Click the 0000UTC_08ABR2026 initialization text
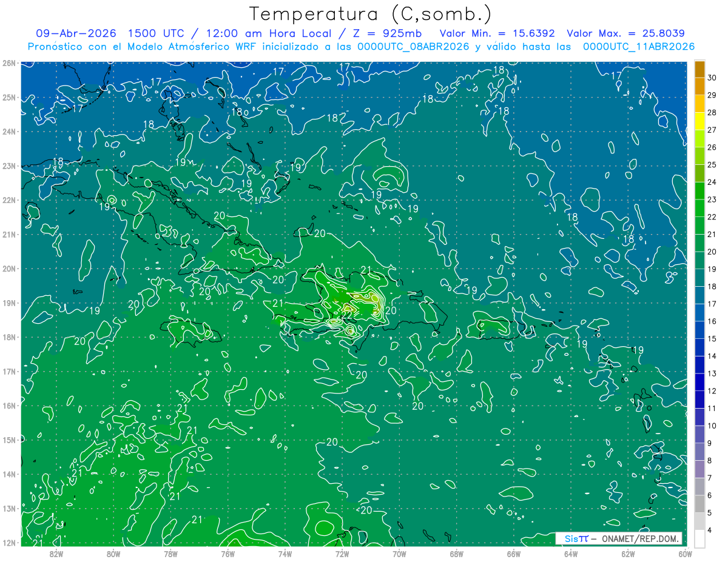Image resolution: width=728 pixels, height=562 pixels. click(413, 47)
